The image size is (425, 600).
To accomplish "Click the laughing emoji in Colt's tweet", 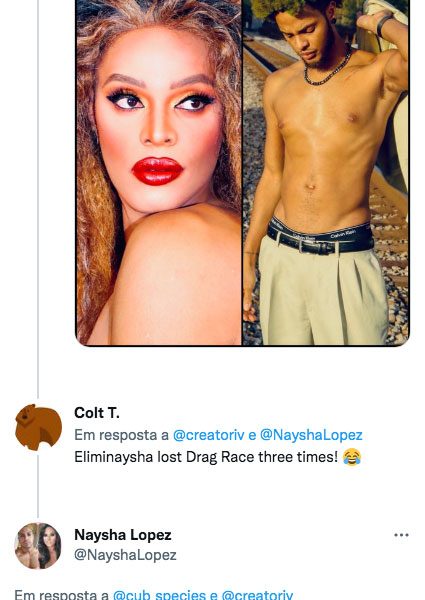I will (352, 457).
